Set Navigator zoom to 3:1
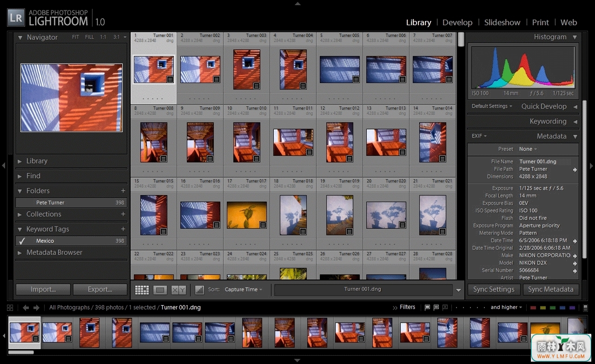 (x=116, y=37)
